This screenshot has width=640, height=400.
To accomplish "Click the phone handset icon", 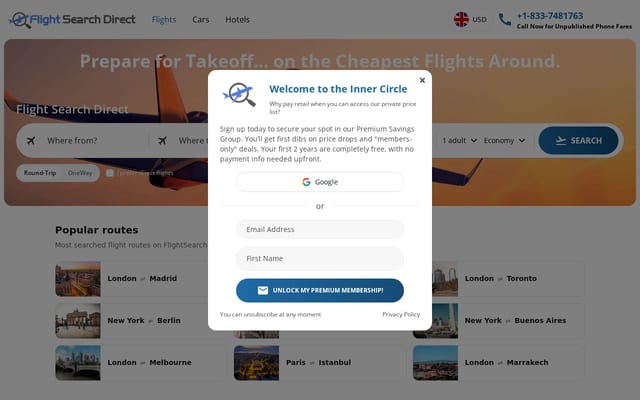I will (x=504, y=19).
